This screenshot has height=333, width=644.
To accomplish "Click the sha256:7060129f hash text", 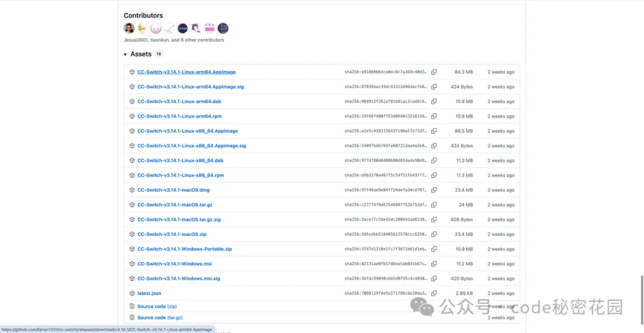I will [386, 293].
